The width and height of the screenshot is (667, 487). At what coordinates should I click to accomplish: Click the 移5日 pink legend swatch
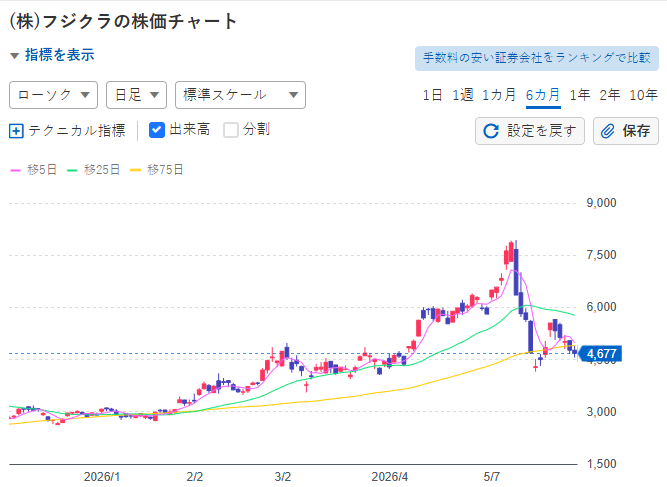(15, 170)
